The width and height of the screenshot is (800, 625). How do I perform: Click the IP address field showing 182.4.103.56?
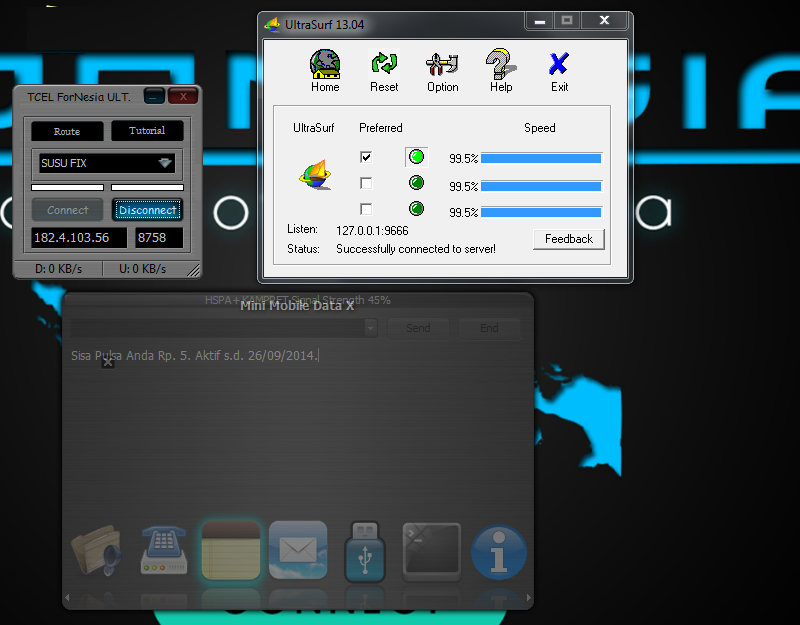79,238
